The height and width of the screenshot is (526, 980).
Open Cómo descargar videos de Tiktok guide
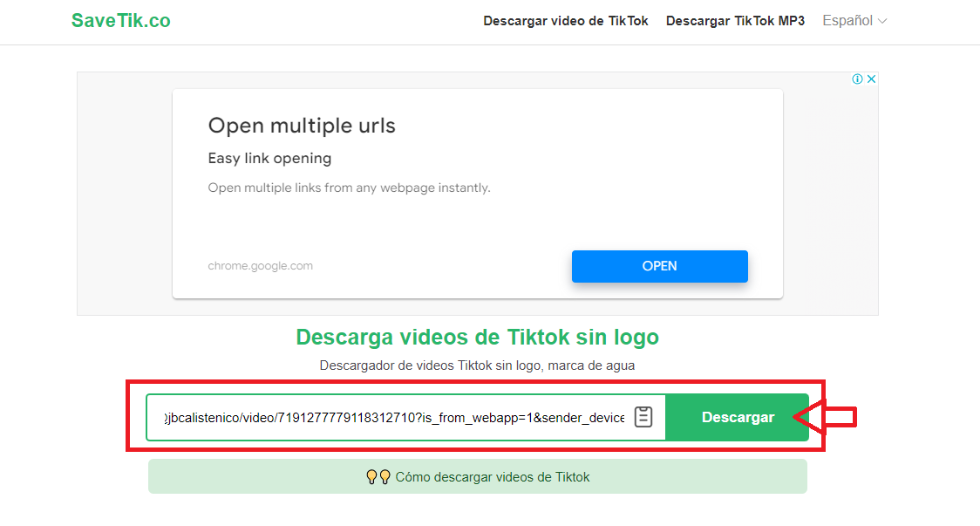[x=478, y=476]
